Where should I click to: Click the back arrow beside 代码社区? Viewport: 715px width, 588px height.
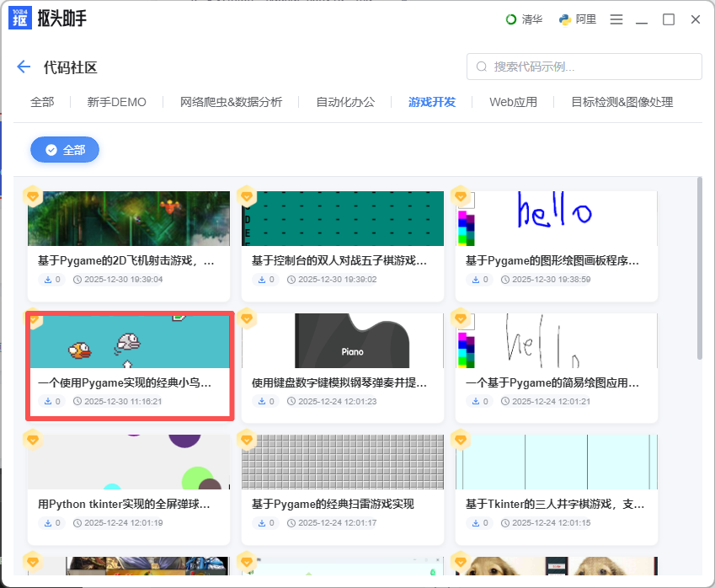tap(23, 67)
